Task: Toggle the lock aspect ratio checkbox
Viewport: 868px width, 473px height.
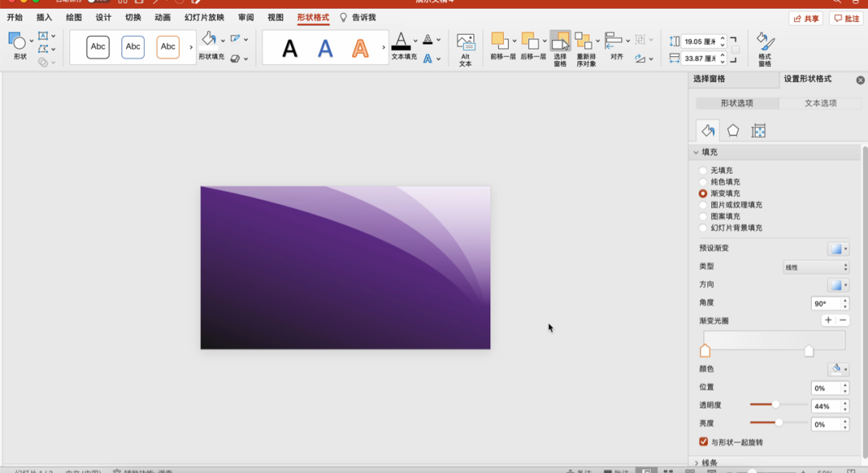Action: pos(735,50)
